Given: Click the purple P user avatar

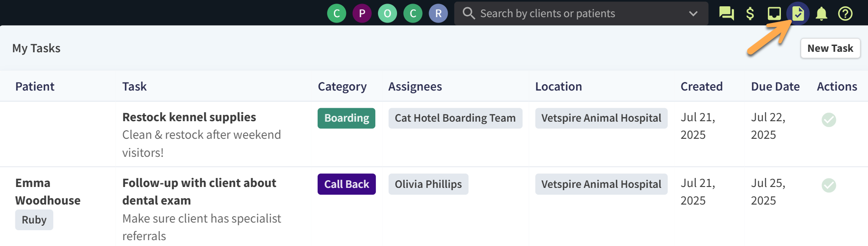Looking at the screenshot, I should click(362, 14).
